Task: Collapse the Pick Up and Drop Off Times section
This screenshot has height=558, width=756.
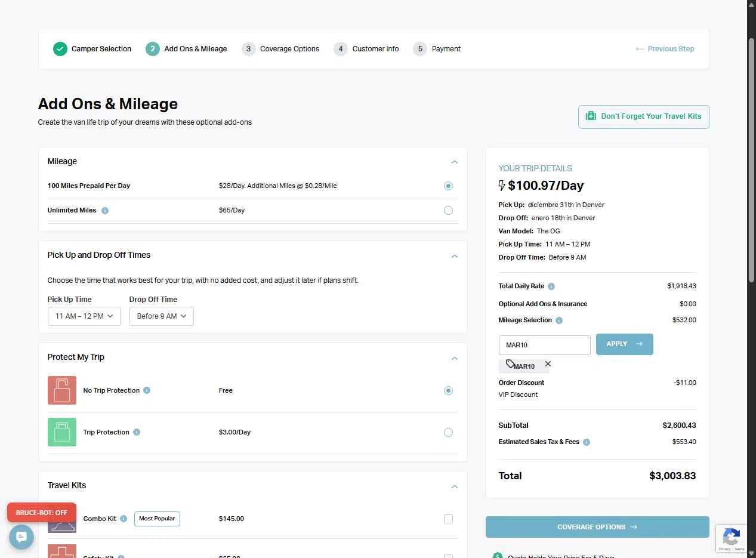Action: tap(454, 256)
